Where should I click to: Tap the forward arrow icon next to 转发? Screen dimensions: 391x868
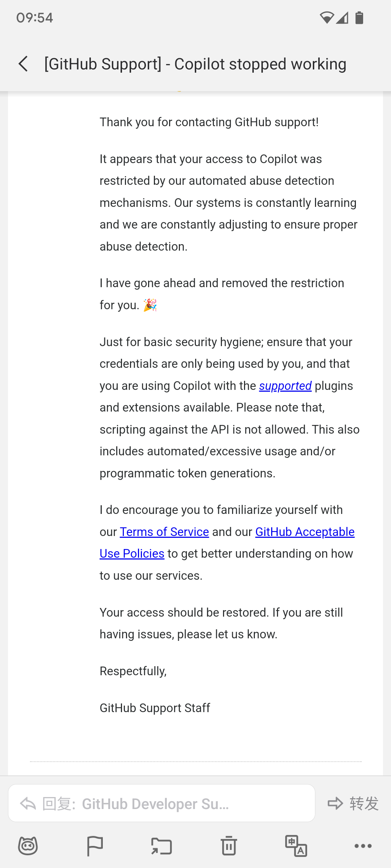[x=335, y=803]
